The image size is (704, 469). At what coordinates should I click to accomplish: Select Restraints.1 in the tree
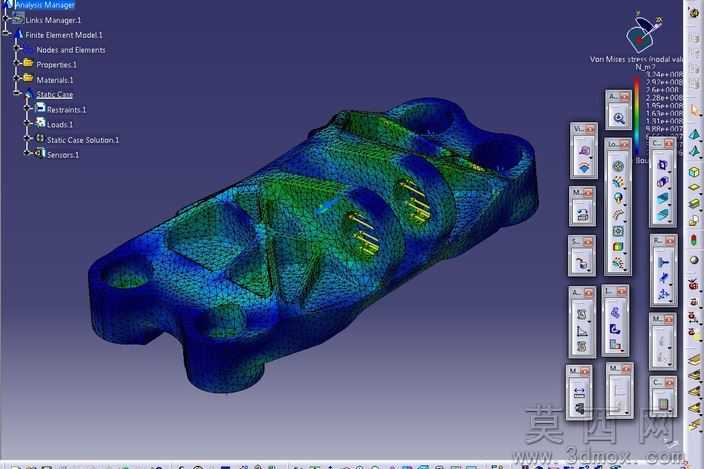pyautogui.click(x=66, y=110)
